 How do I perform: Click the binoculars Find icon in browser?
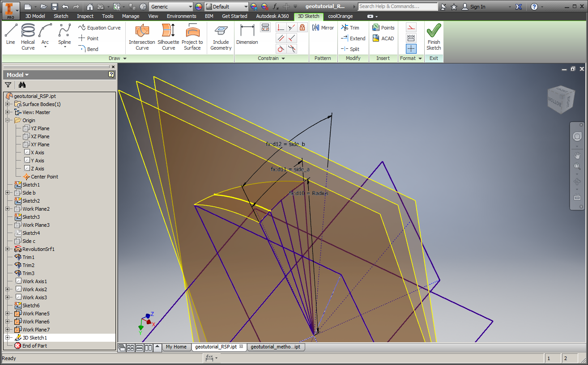(22, 85)
